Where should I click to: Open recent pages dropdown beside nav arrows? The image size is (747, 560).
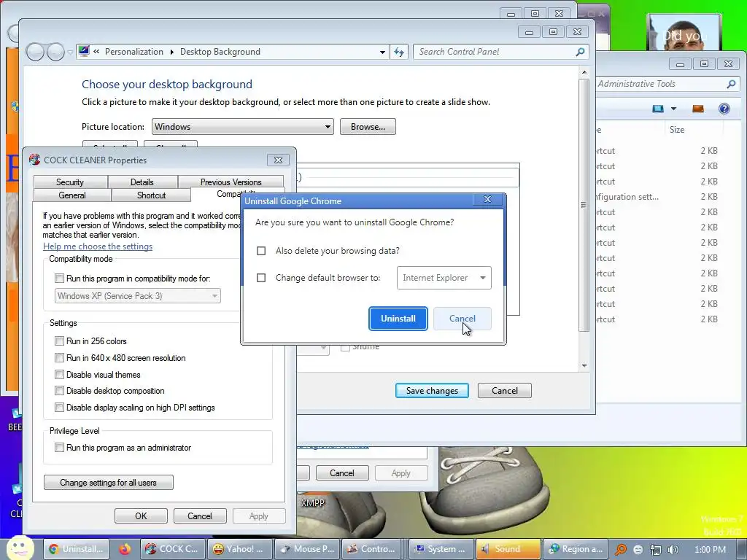tap(70, 52)
